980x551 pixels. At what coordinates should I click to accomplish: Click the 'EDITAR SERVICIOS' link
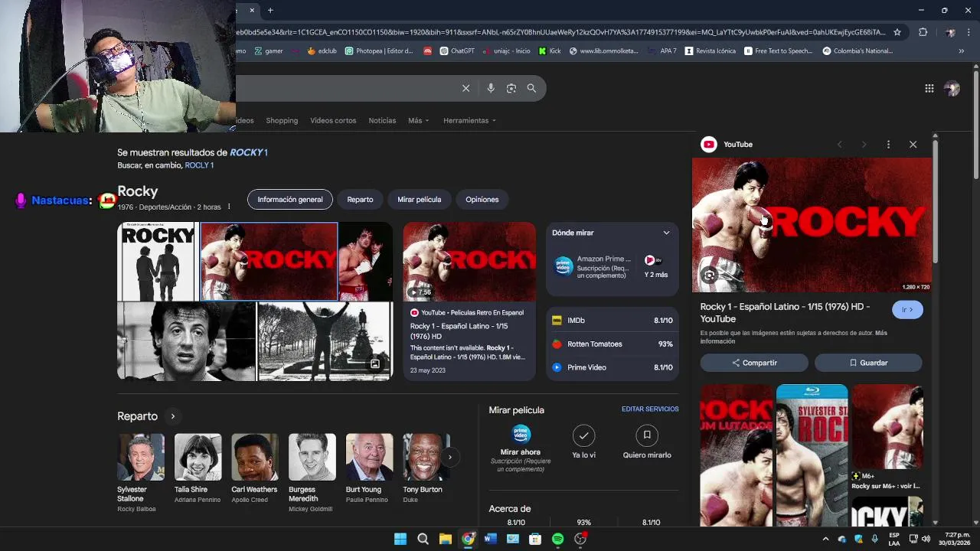point(650,409)
